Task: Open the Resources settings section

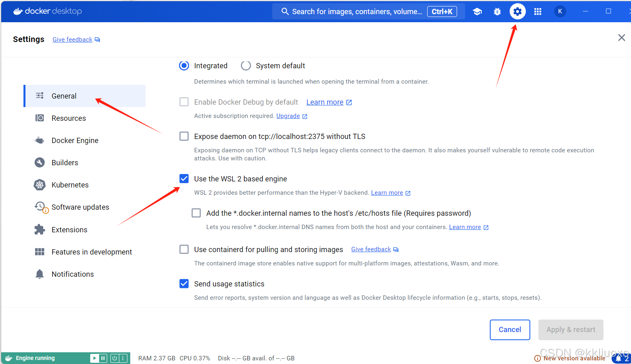Action: [85, 118]
